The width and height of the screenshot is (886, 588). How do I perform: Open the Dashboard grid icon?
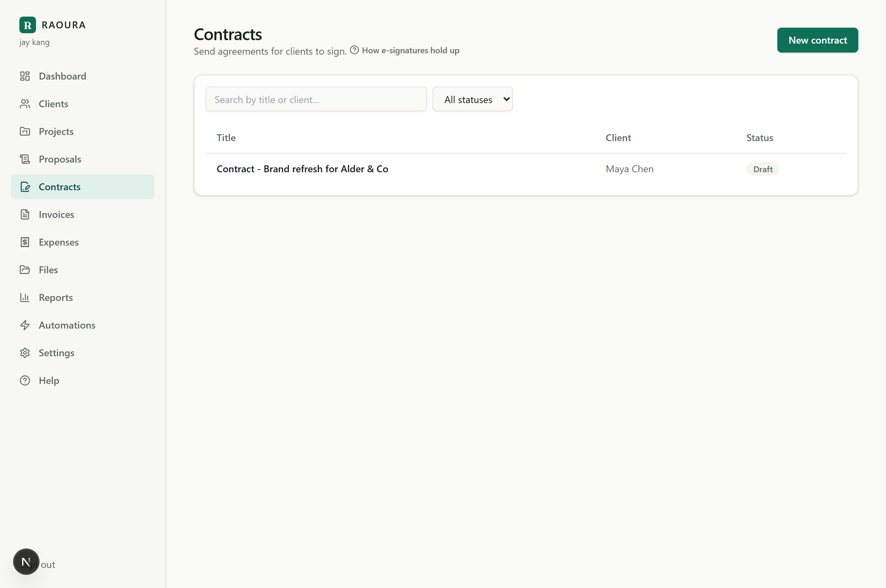click(25, 76)
